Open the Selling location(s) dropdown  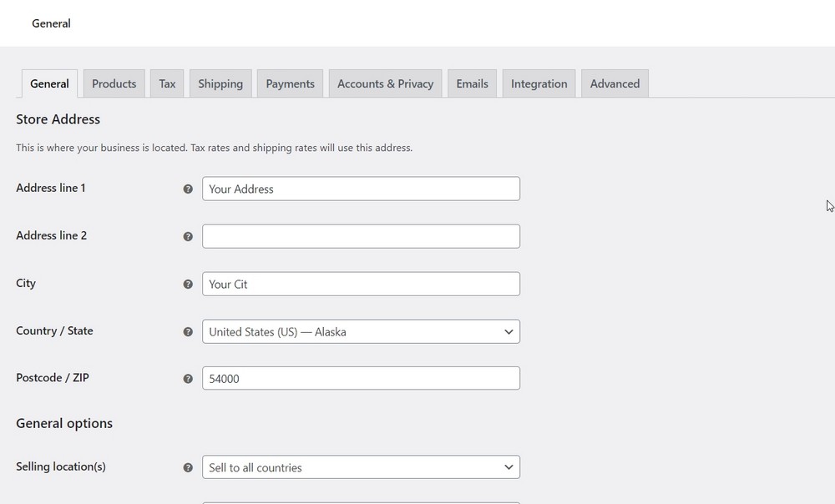pos(361,466)
